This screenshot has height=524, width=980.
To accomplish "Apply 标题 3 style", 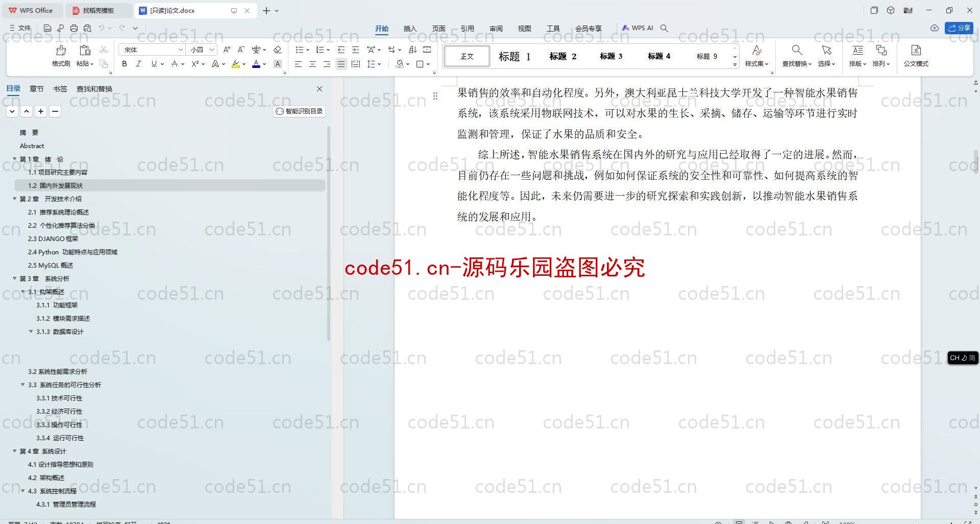I will 611,56.
